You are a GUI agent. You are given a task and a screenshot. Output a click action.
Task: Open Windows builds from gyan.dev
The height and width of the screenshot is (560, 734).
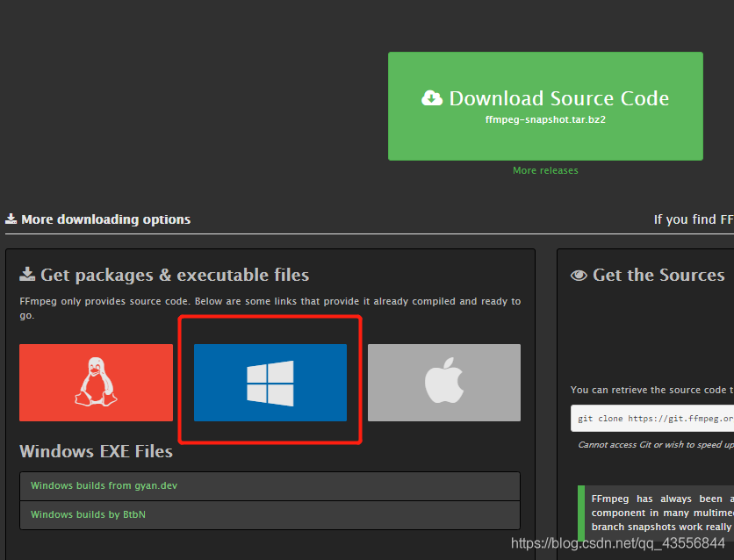(103, 485)
